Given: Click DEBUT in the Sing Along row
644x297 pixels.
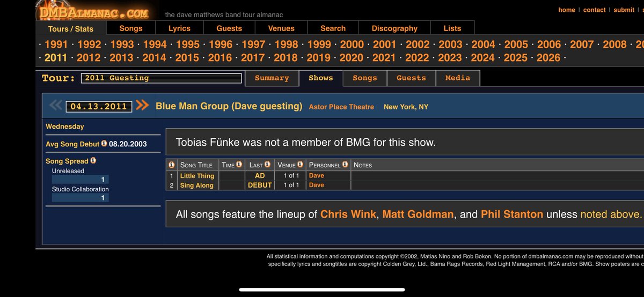Looking at the screenshot, I should pos(260,185).
